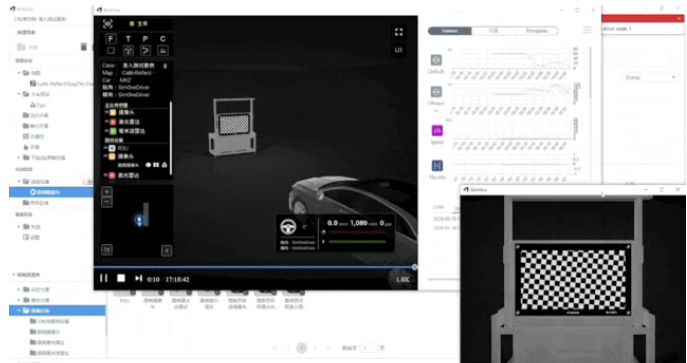Stop the simulation with the square button
The height and width of the screenshot is (363, 687).
[121, 278]
